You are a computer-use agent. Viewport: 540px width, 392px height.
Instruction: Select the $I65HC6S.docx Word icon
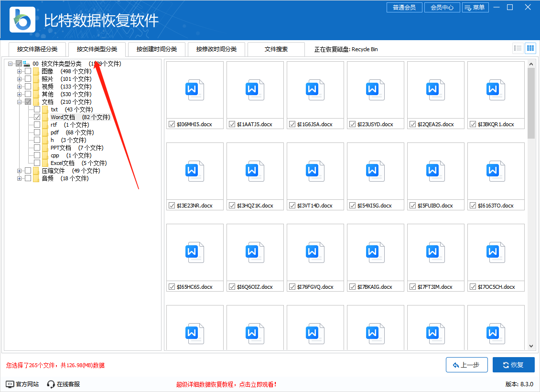click(195, 252)
